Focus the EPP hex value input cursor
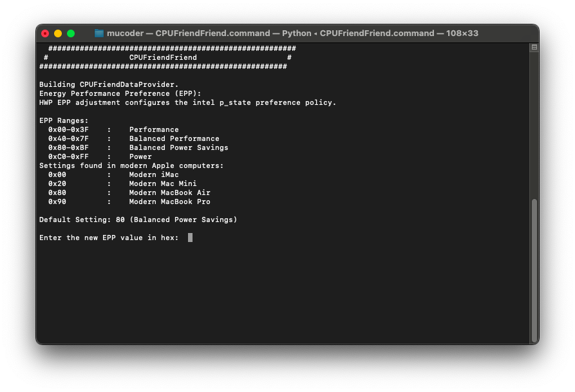The image size is (575, 392). (190, 238)
